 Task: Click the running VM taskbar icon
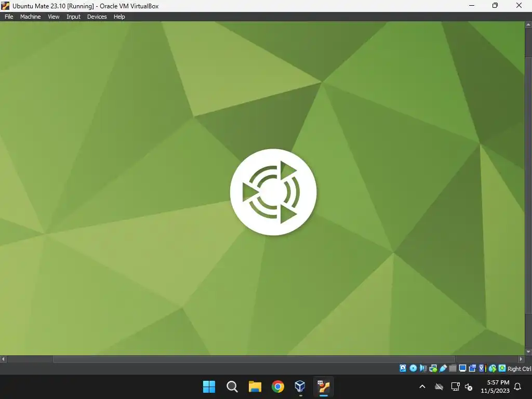[x=323, y=387]
